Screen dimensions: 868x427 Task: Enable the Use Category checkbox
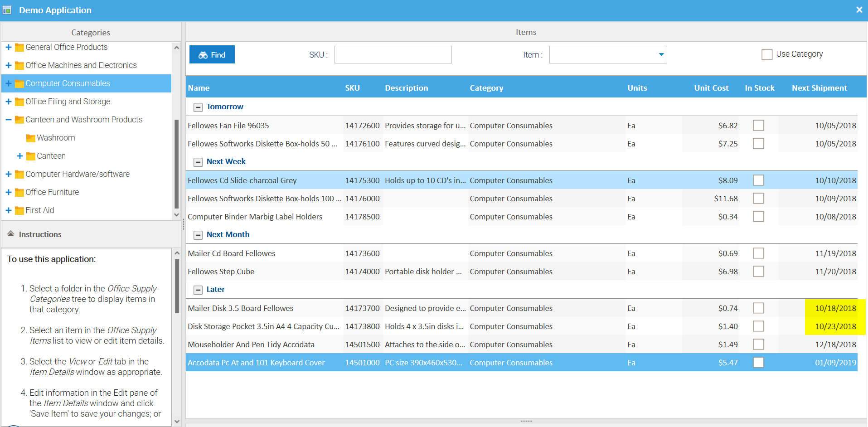click(767, 54)
